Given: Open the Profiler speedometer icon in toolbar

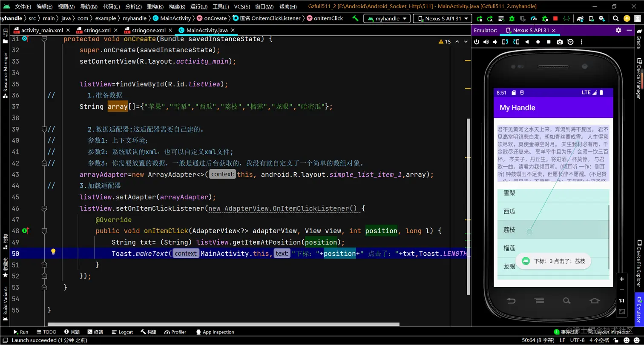Looking at the screenshot, I should [534, 19].
